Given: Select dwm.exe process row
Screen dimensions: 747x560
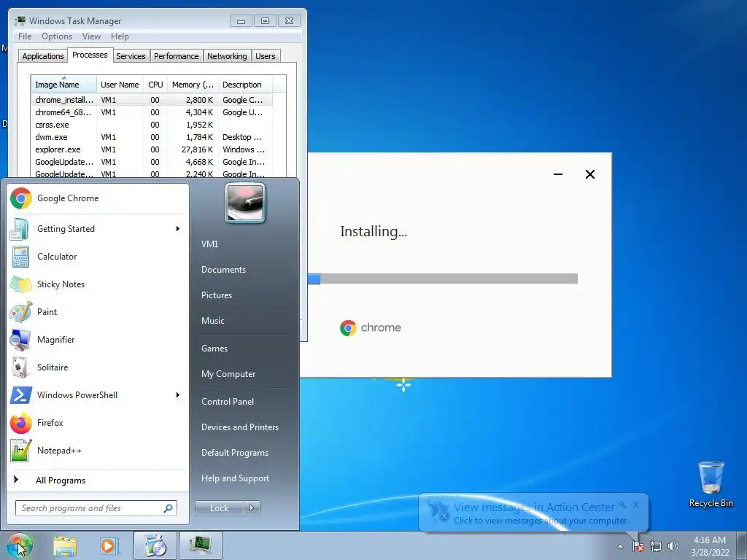Looking at the screenshot, I should pos(152,137).
